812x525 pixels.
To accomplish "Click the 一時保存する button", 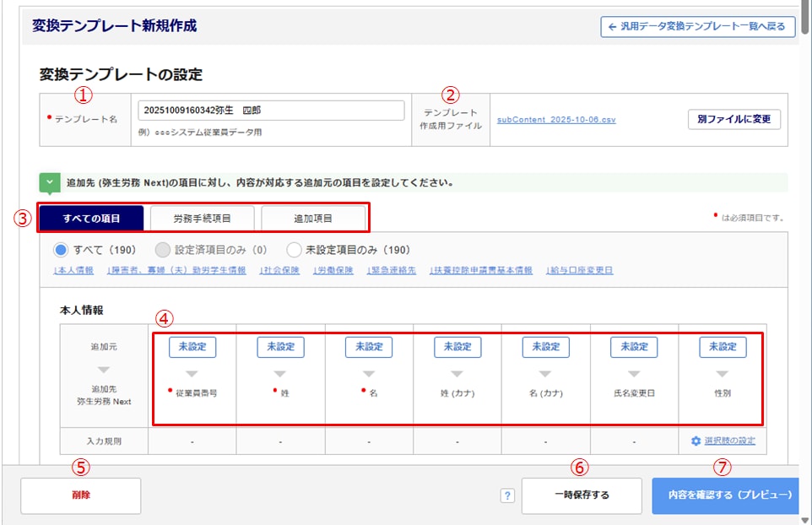I will tap(582, 495).
